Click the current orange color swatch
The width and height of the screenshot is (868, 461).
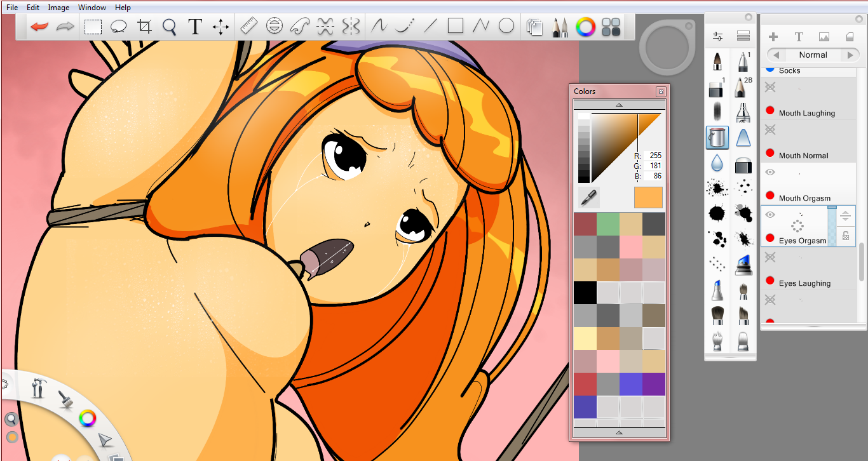[648, 197]
